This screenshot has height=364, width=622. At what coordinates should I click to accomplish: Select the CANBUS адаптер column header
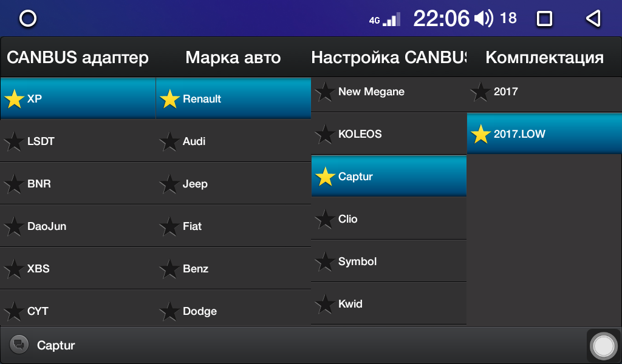click(x=78, y=58)
